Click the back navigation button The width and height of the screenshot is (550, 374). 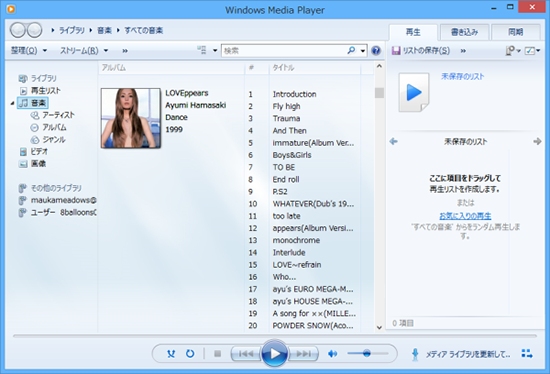tap(18, 30)
